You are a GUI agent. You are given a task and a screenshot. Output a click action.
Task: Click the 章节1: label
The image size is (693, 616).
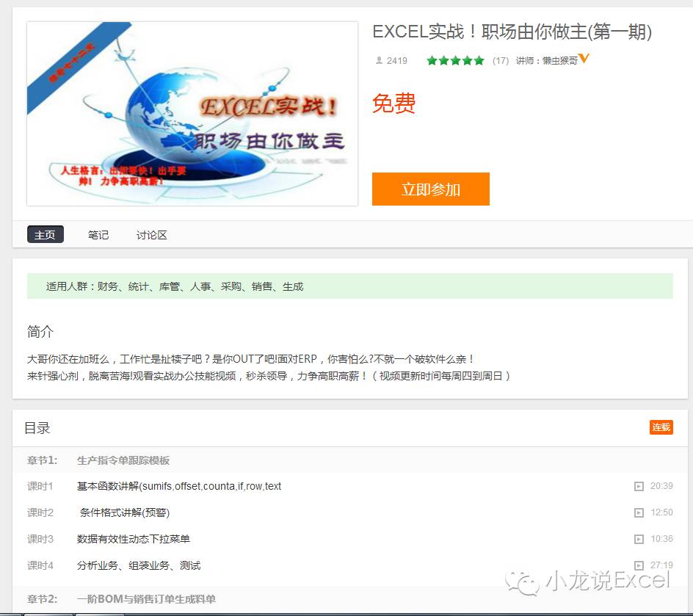click(42, 460)
